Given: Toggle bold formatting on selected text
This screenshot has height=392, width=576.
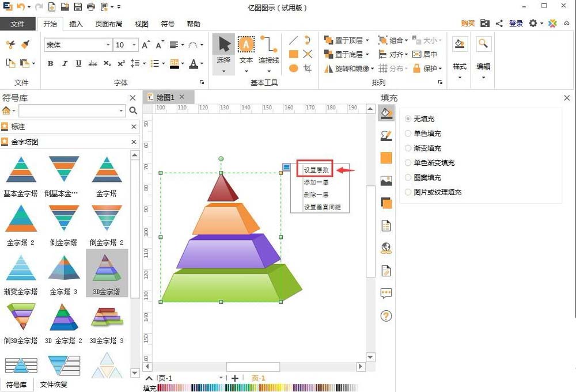Looking at the screenshot, I should pos(51,63).
